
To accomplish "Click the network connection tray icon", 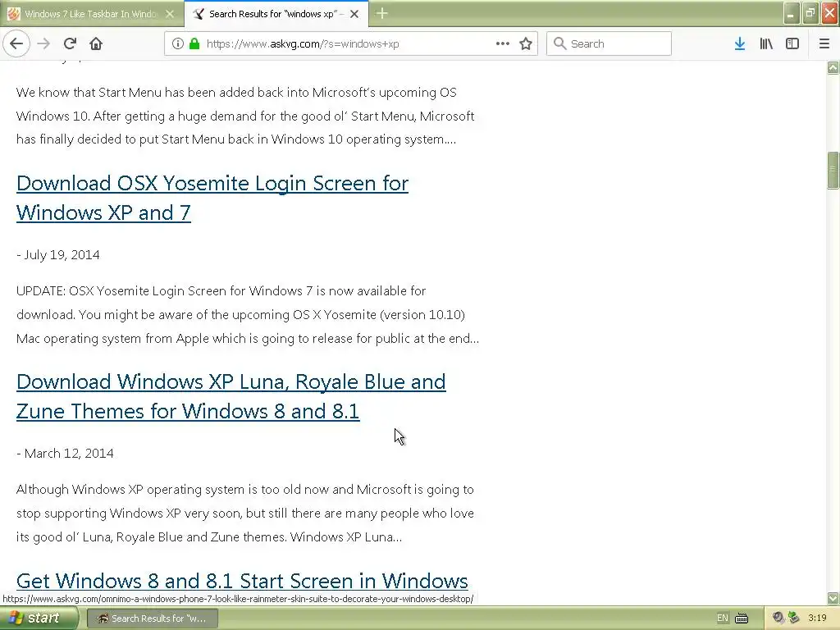I will (x=794, y=618).
